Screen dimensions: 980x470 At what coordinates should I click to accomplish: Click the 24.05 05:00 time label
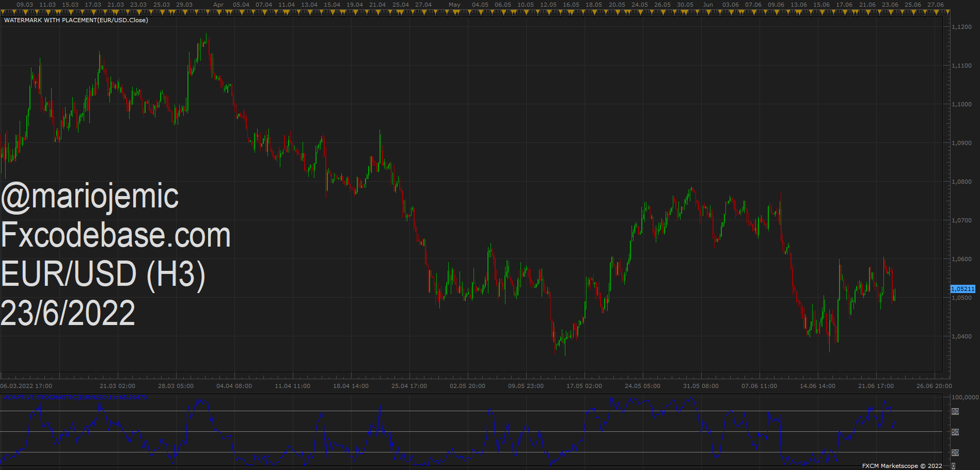pyautogui.click(x=642, y=386)
